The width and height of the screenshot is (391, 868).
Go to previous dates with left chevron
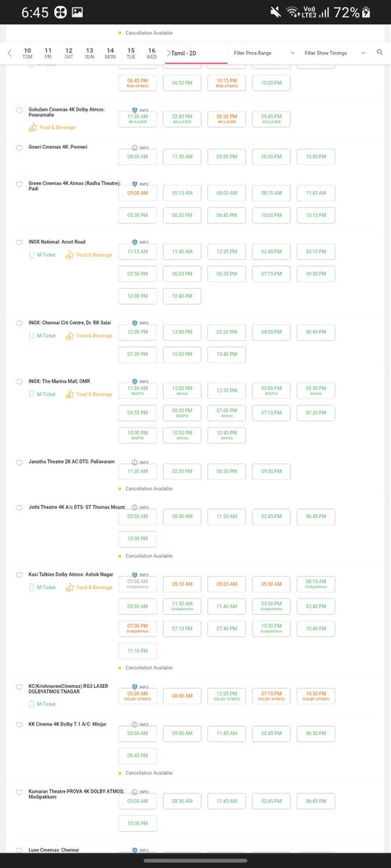(9, 54)
